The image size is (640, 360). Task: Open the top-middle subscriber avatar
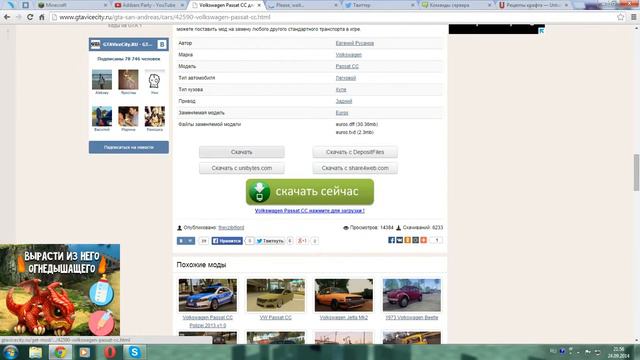(x=128, y=79)
